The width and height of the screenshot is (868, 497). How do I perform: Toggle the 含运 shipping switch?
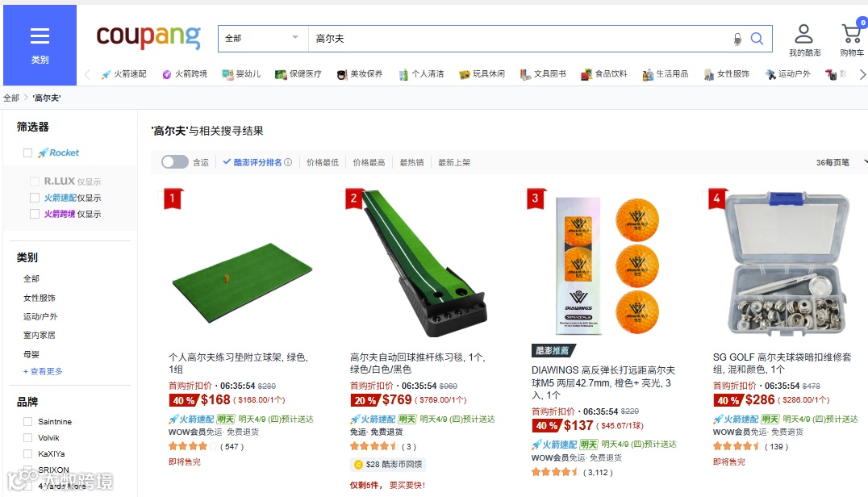coord(175,162)
